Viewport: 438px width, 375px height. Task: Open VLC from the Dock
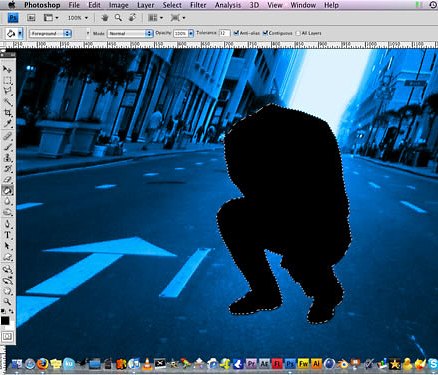coord(147,363)
